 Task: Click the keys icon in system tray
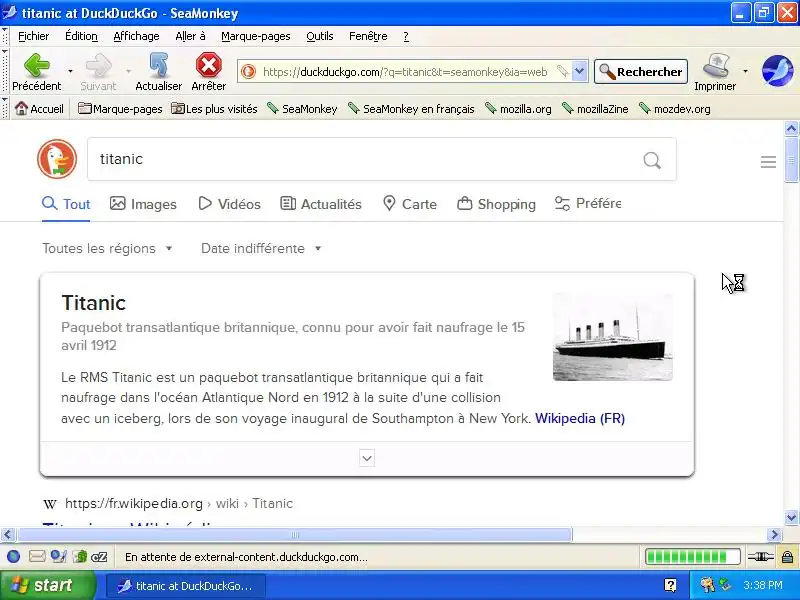coord(707,585)
